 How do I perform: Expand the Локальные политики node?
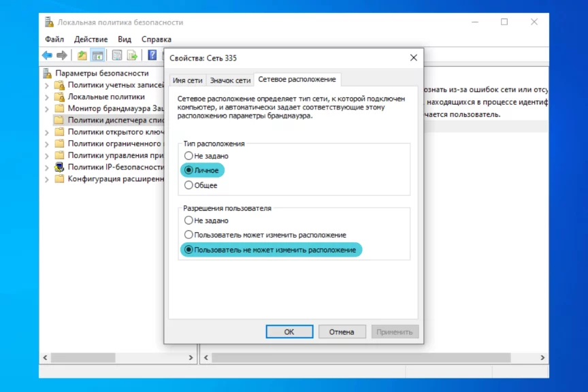coord(47,97)
